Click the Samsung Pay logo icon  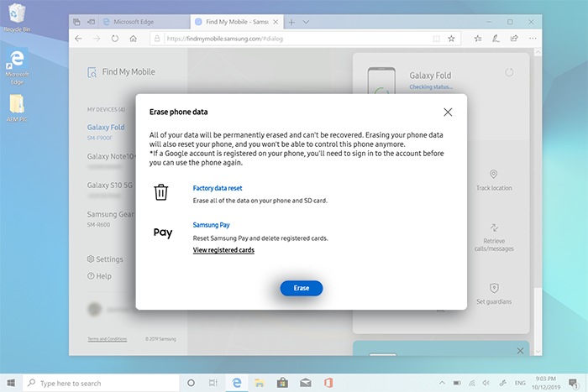[x=163, y=233]
